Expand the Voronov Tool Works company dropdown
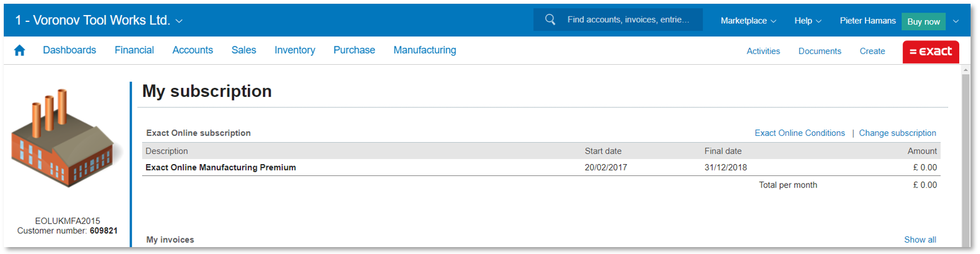This screenshot has width=980, height=254. point(179,21)
